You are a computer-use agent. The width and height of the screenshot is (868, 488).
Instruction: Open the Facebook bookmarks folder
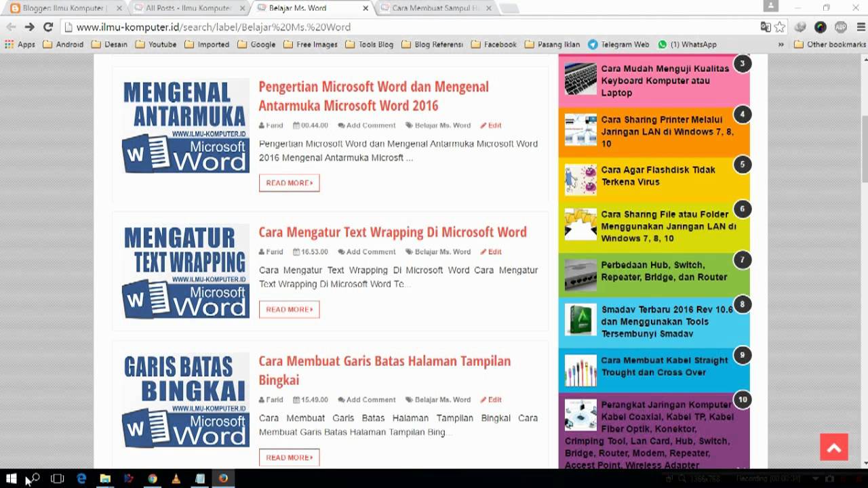coord(494,44)
